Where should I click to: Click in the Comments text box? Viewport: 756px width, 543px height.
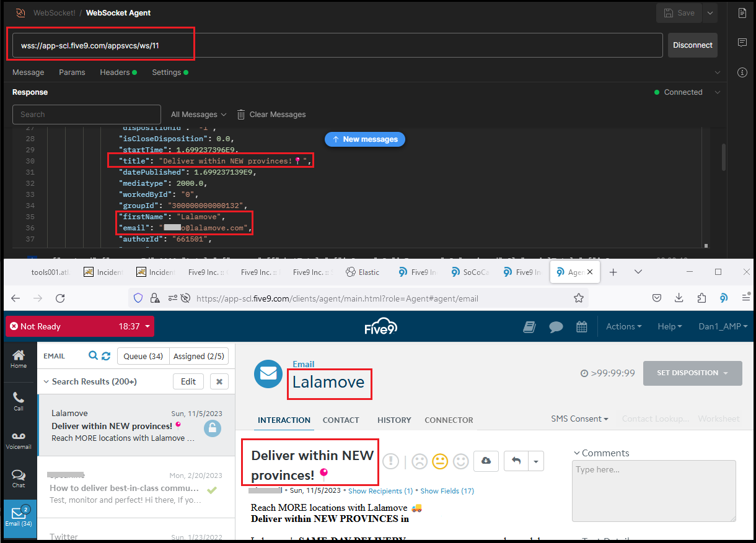click(x=654, y=490)
